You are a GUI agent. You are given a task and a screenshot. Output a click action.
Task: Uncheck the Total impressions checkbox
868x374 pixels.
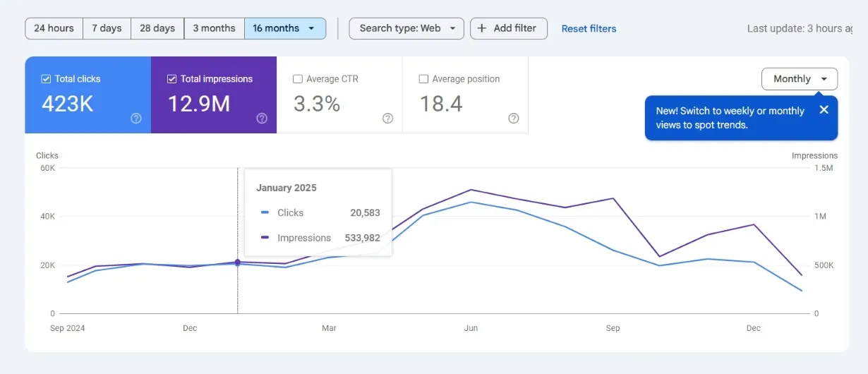point(171,79)
